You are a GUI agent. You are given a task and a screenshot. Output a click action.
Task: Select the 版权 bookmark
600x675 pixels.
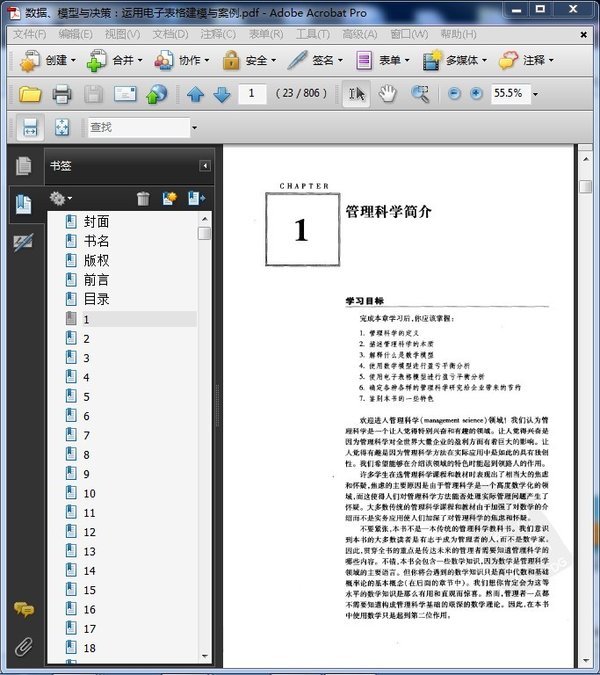96,260
